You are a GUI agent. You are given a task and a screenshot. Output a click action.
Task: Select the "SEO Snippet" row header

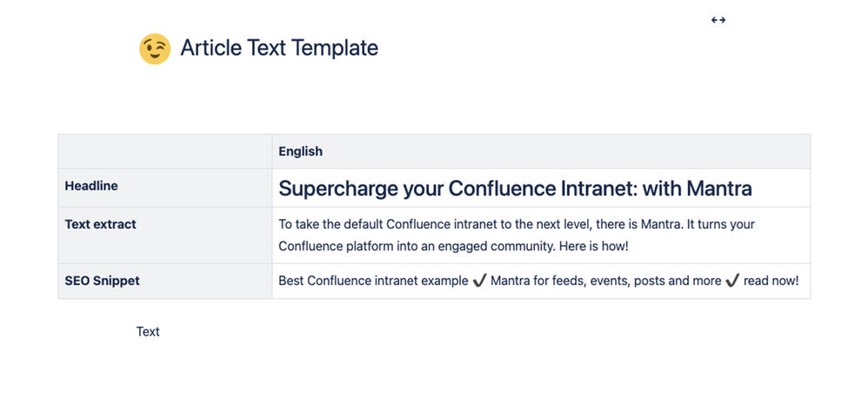pos(103,281)
